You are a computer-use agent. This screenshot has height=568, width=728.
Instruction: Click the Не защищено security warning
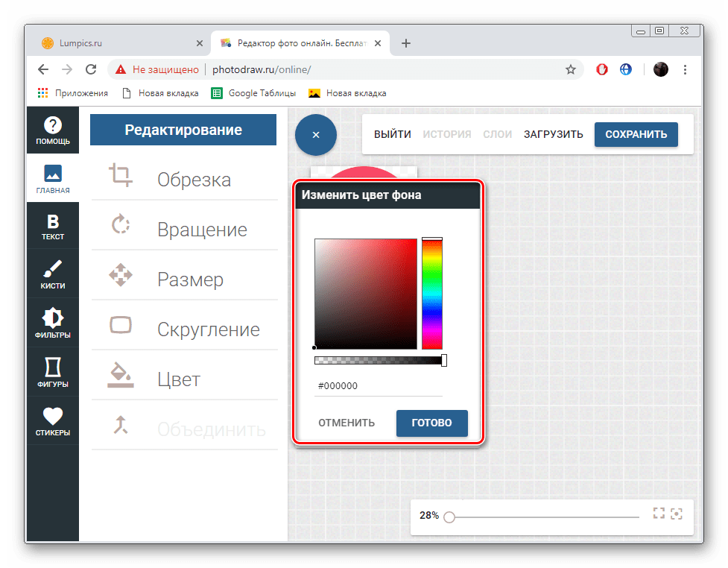157,69
